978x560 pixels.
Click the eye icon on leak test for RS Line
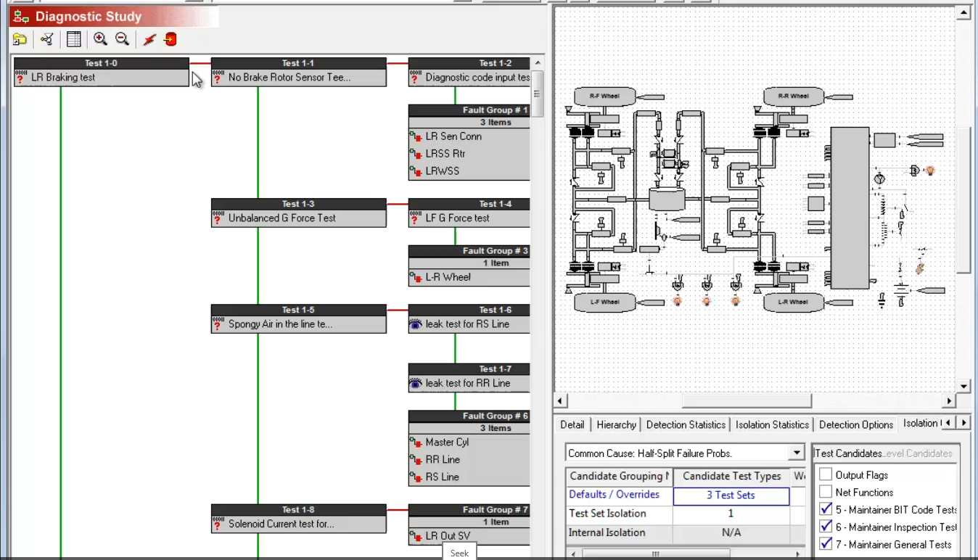tap(416, 324)
